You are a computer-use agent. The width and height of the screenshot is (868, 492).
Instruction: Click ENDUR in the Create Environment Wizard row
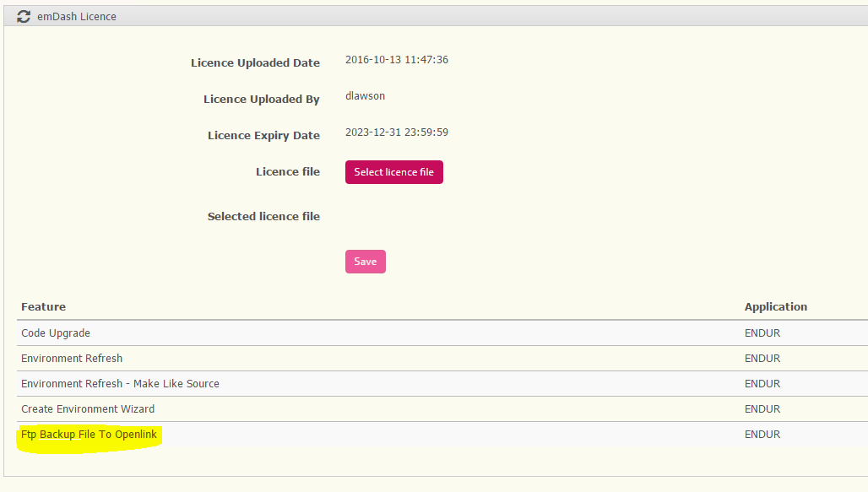(762, 409)
